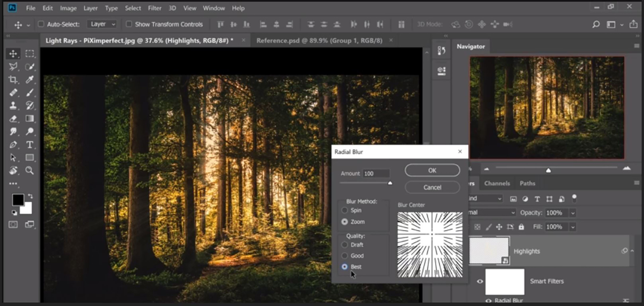This screenshot has height=306, width=644.
Task: Select the Path Selection tool
Action: pos(13,157)
